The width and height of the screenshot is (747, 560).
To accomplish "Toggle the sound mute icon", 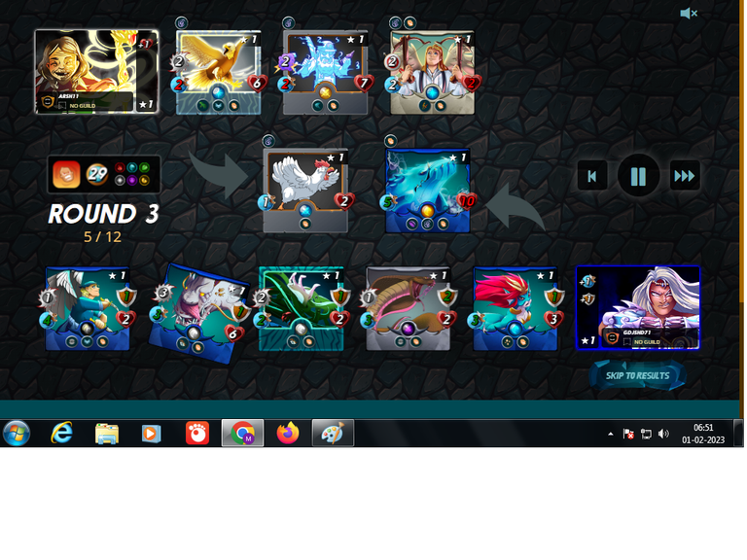I will [x=689, y=14].
